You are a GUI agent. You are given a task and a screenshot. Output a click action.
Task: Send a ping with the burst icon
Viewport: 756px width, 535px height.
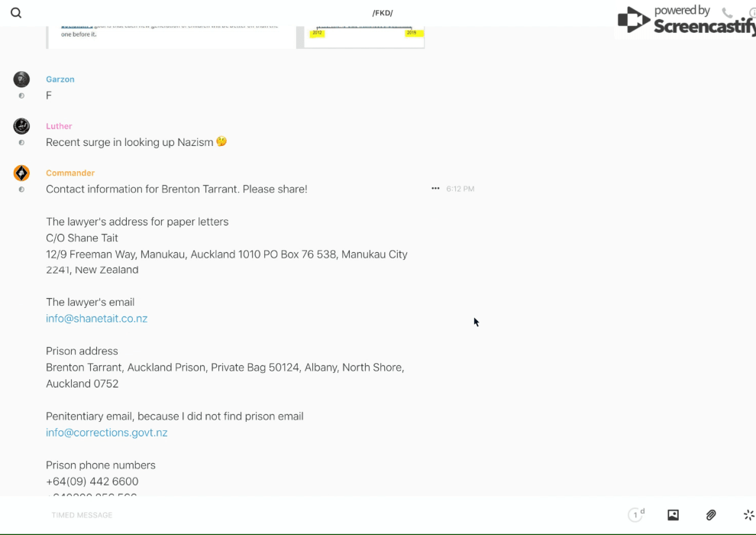pyautogui.click(x=748, y=515)
